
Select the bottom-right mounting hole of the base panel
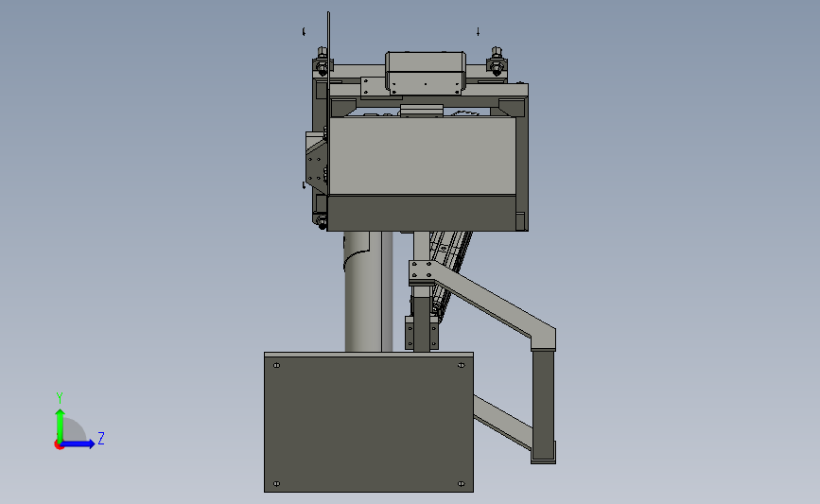click(x=461, y=483)
